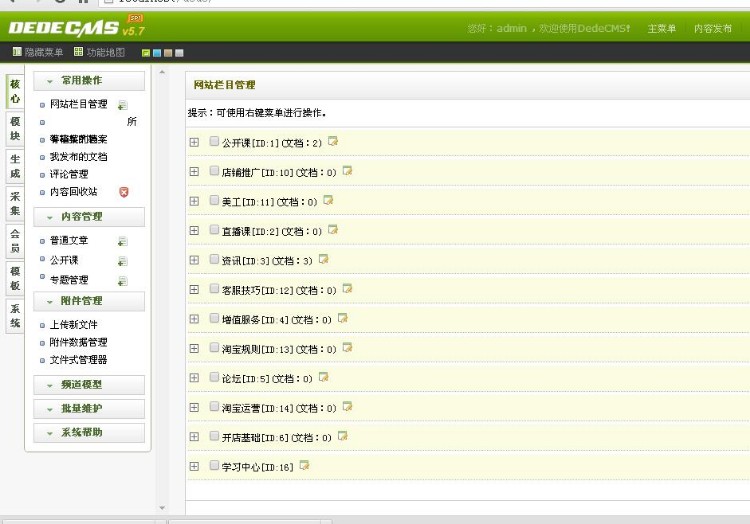This screenshot has width=750, height=524.
Task: Click the edit icon beside 开店基础[ID:6]
Action: [x=342, y=436]
